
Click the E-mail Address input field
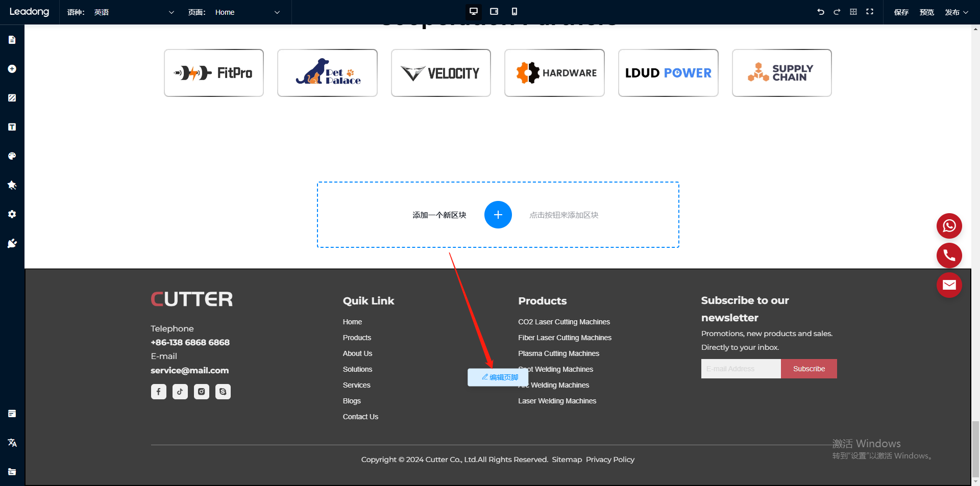click(x=741, y=369)
